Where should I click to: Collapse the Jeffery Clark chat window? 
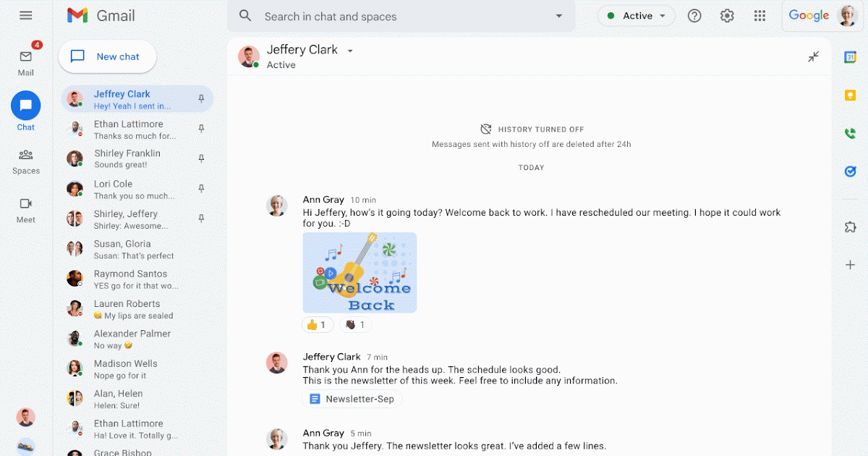point(813,56)
